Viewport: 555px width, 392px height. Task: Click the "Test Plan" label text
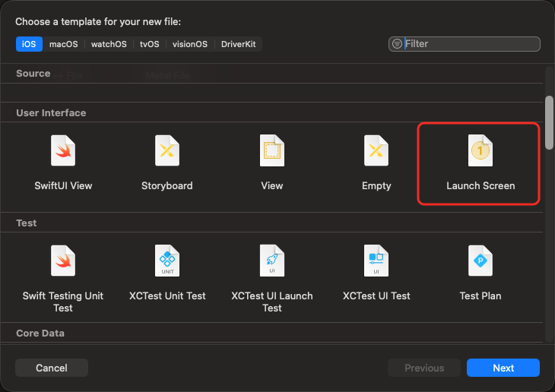pos(480,296)
